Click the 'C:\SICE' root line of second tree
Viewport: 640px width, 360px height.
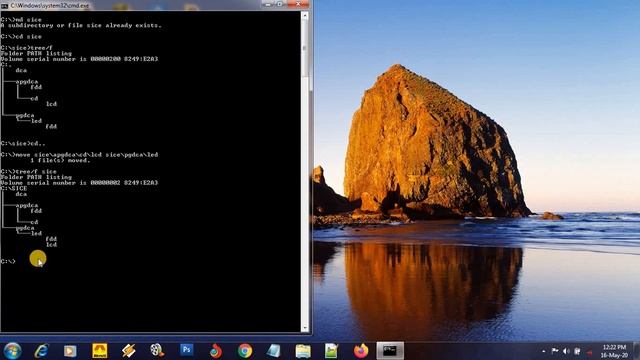point(14,189)
